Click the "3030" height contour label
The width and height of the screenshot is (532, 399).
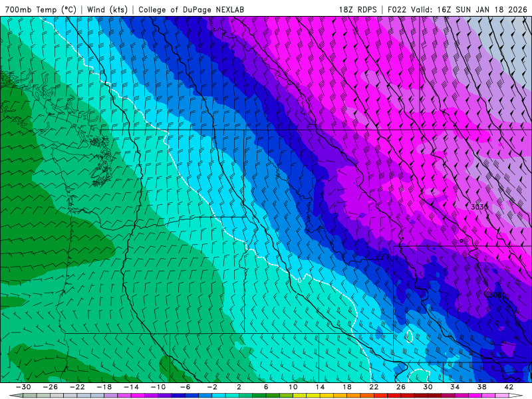pyautogui.click(x=479, y=207)
